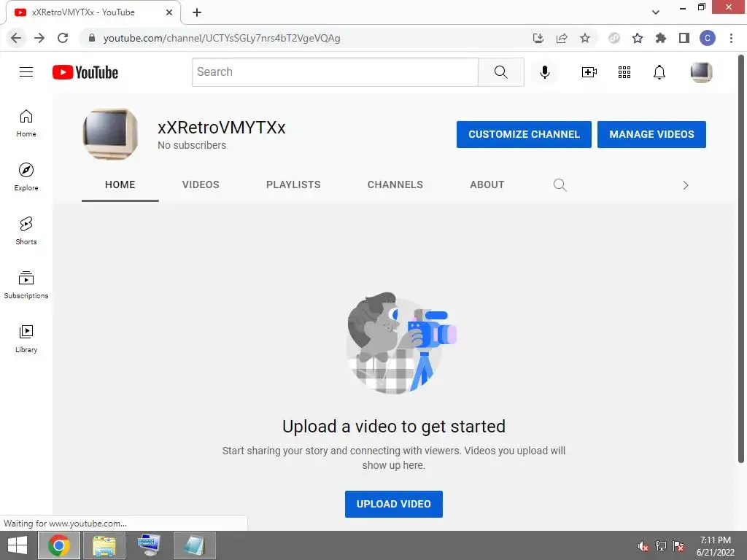
Task: Click the network tray icon
Action: pyautogui.click(x=661, y=546)
